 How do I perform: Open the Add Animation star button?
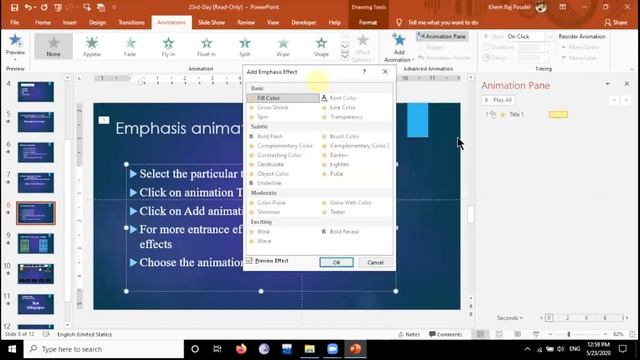coord(399,48)
